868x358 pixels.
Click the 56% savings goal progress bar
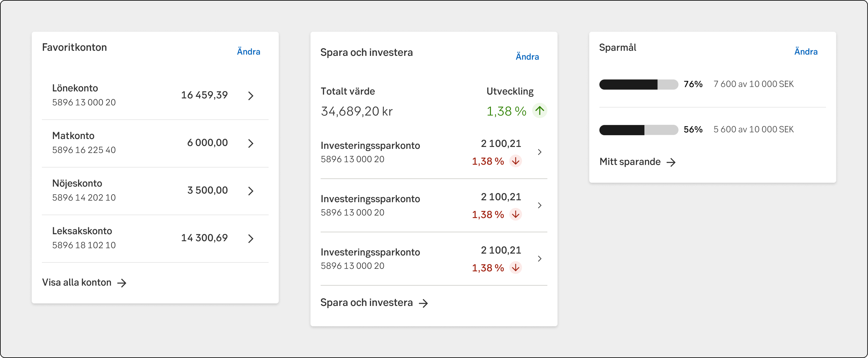[x=638, y=130]
